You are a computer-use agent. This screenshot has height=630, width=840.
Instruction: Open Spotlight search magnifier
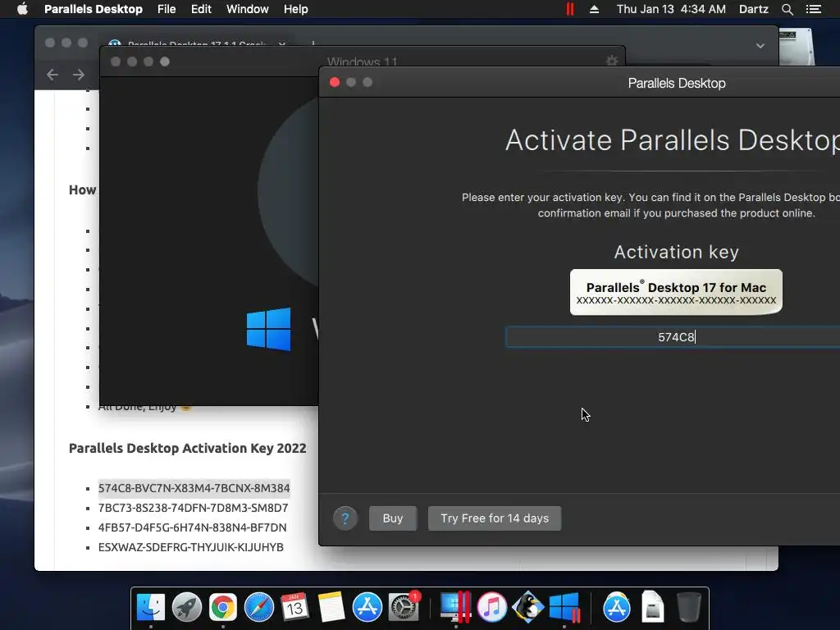click(787, 9)
